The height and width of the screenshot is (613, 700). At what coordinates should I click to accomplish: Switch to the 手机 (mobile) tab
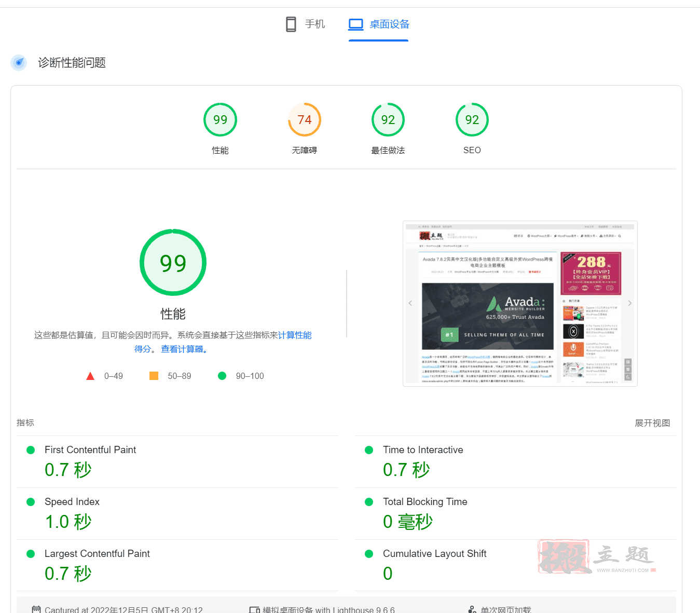[305, 24]
